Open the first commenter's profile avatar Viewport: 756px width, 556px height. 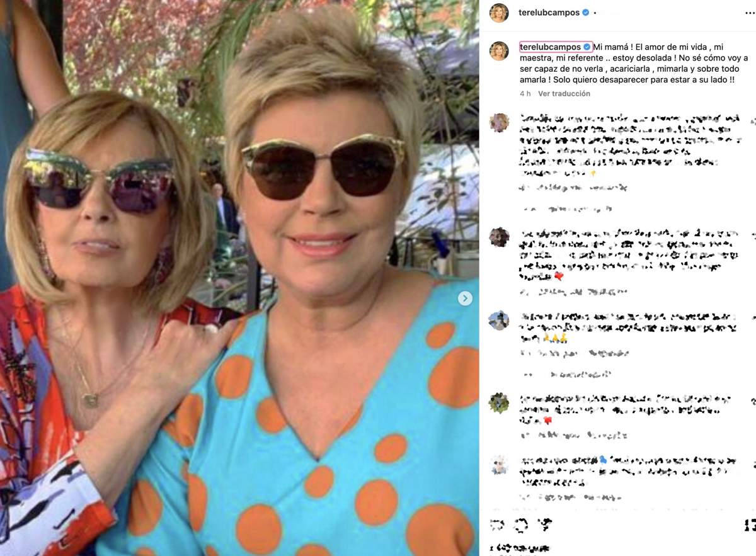click(x=499, y=123)
